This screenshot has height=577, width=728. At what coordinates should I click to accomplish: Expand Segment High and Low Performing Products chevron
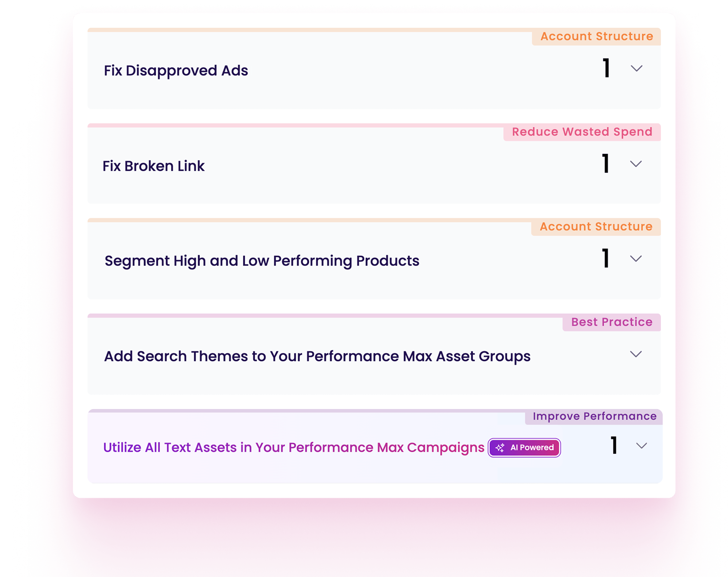pos(636,259)
